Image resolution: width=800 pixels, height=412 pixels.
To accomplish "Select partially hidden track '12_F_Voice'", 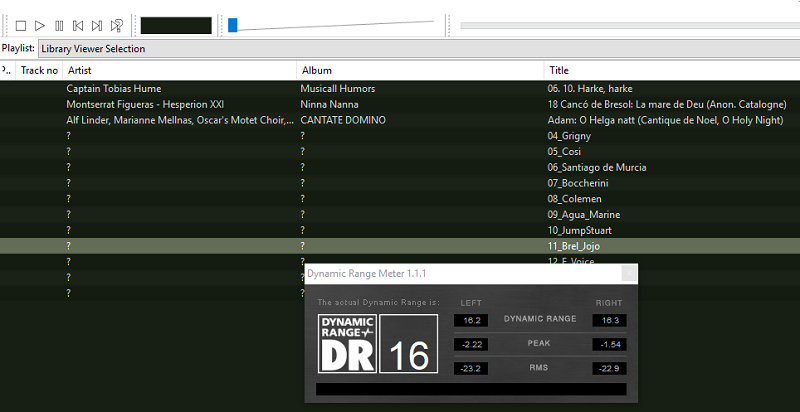I will point(571,261).
